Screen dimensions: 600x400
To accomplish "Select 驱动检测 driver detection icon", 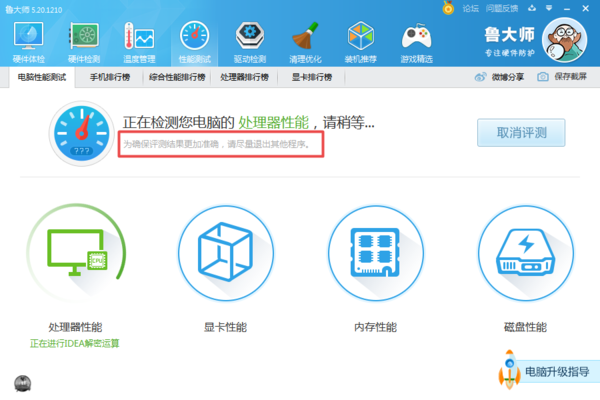I will coord(249,40).
